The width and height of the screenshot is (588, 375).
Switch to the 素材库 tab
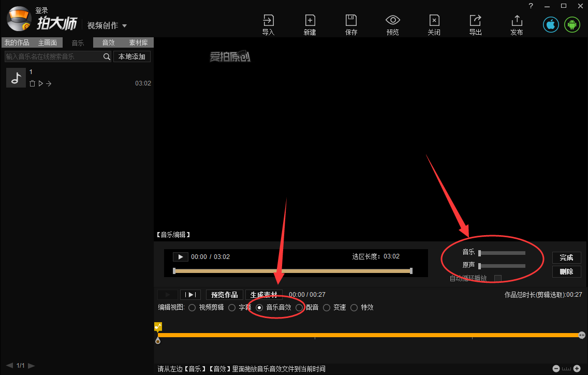tap(138, 42)
